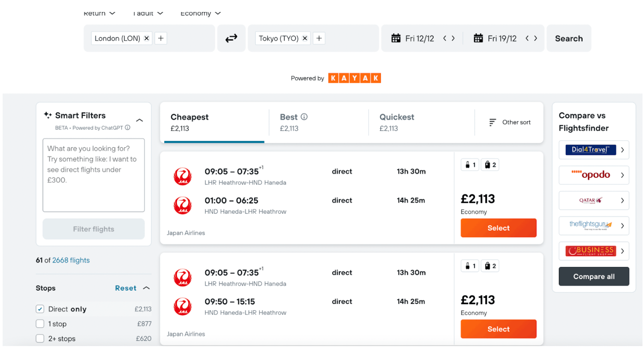The image size is (644, 348).
Task: Uncheck the Direct only stops filter
Action: pyautogui.click(x=40, y=309)
